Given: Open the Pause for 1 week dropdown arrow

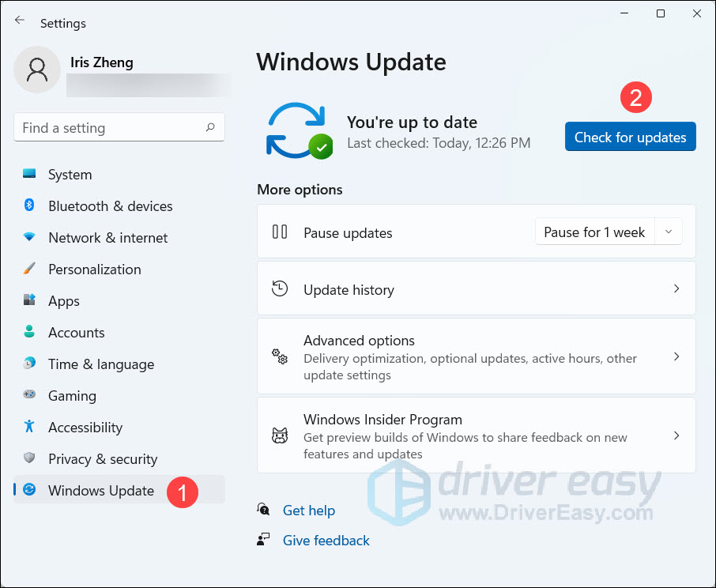Looking at the screenshot, I should [669, 232].
